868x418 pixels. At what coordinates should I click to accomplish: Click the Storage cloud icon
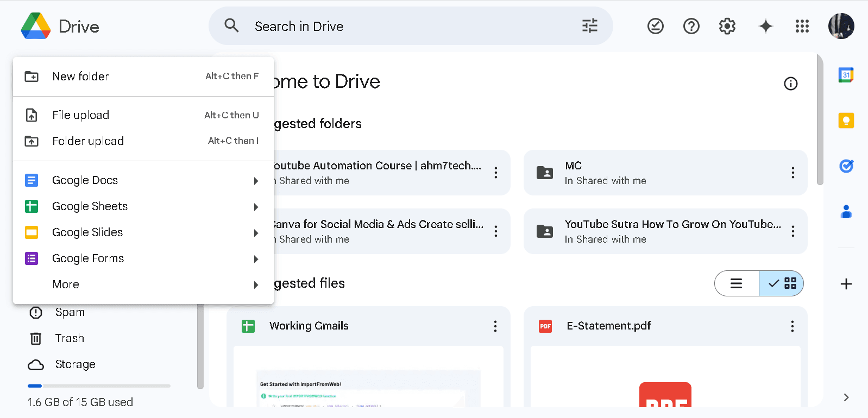coord(36,365)
